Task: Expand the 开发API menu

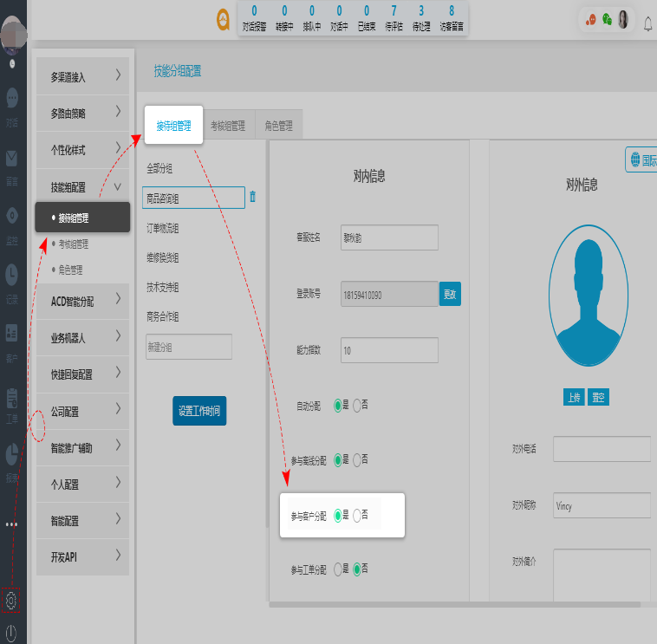Action: click(82, 557)
